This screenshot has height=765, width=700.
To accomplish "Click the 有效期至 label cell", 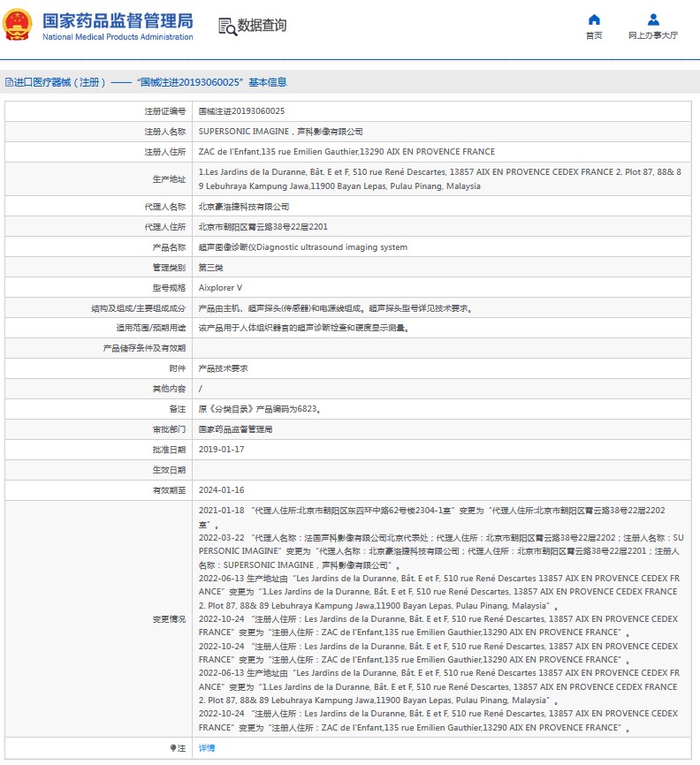I will click(99, 490).
